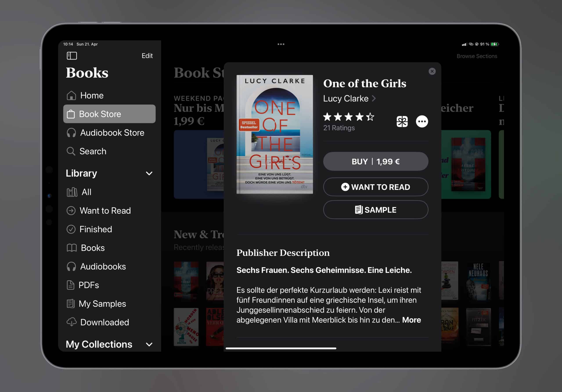Click the headphones icon beside Audiobook Store
The height and width of the screenshot is (392, 562).
(71, 133)
